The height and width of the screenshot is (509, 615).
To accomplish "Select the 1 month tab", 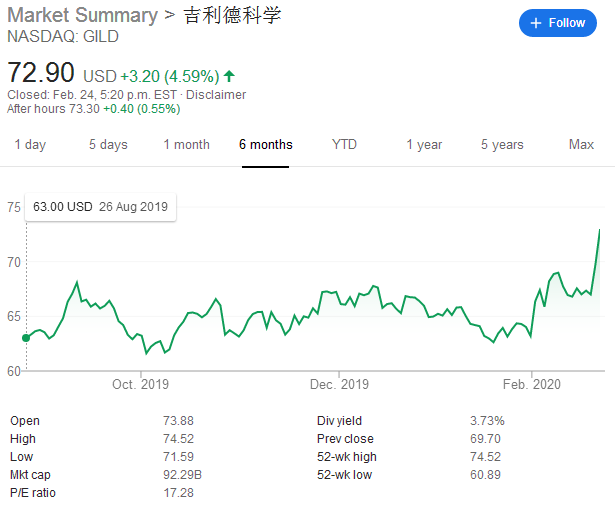I will click(186, 145).
